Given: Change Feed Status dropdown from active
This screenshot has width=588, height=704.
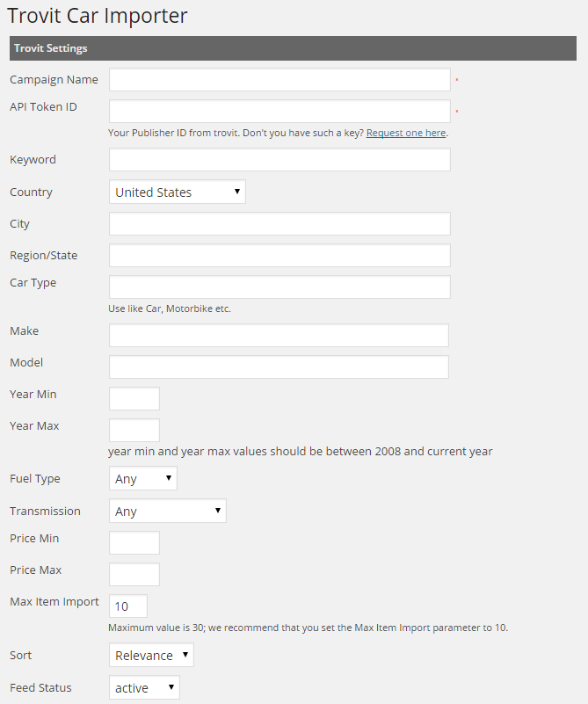Looking at the screenshot, I should (144, 688).
